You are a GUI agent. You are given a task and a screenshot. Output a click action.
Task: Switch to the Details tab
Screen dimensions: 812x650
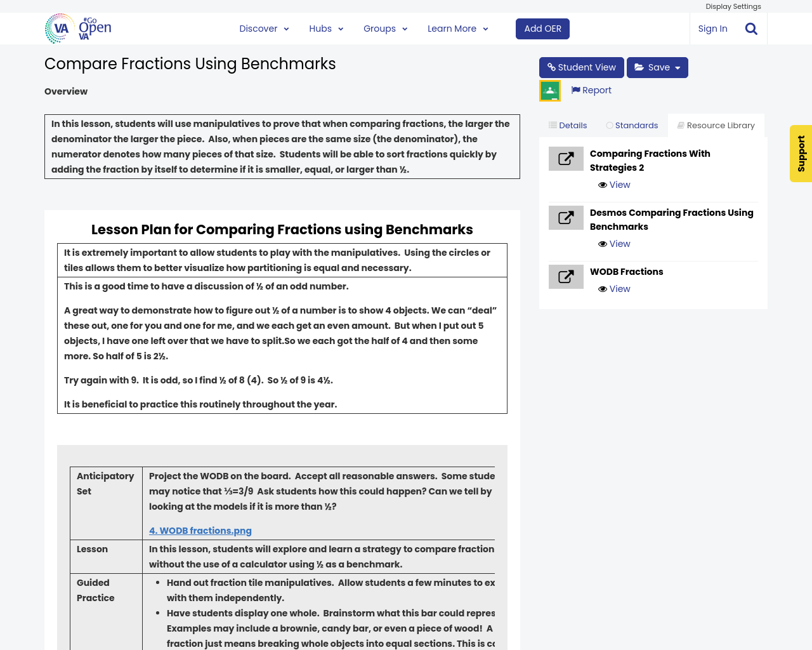tap(568, 126)
